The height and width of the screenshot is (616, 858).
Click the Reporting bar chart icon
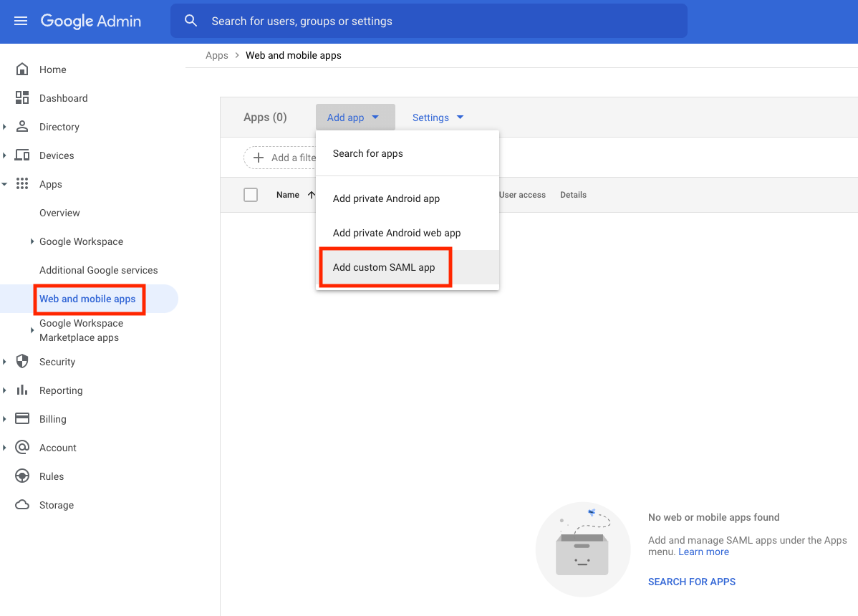22,390
